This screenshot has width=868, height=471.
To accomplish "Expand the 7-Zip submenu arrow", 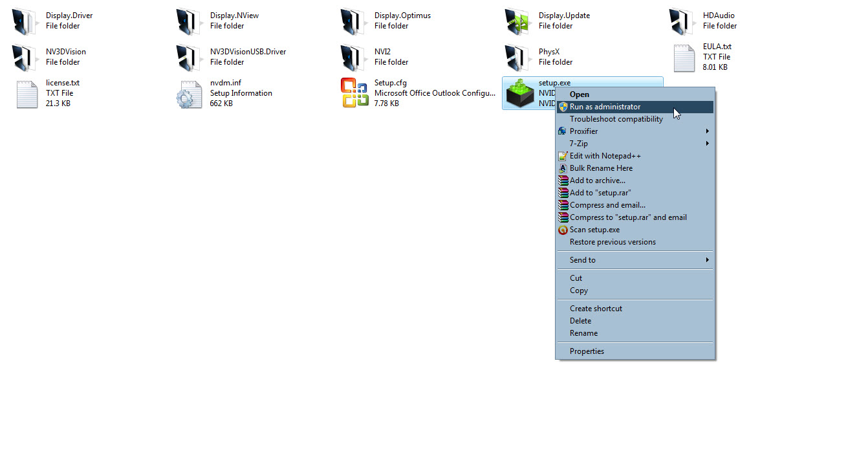I will click(x=708, y=144).
